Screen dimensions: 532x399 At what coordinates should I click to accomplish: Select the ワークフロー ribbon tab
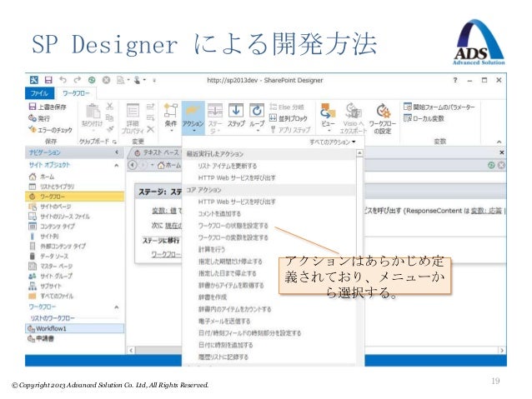point(76,93)
